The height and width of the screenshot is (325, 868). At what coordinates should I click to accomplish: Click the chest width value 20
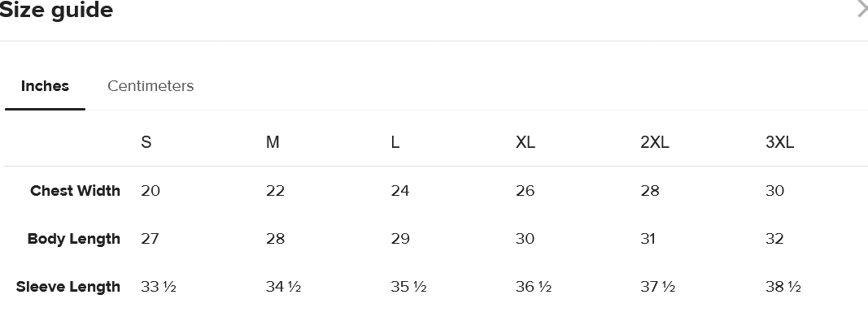(150, 191)
